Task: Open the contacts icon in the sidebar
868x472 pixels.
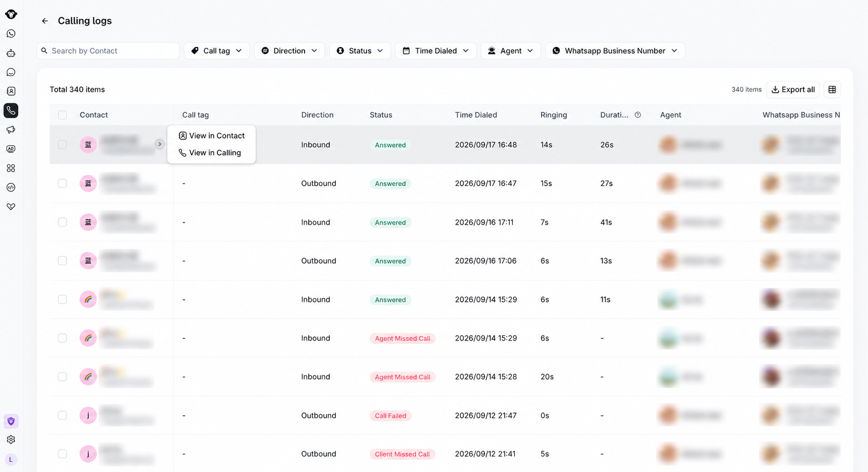Action: tap(11, 91)
